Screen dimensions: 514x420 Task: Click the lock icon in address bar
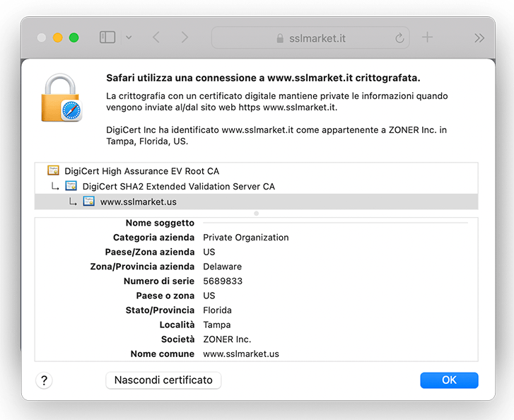pyautogui.click(x=280, y=38)
